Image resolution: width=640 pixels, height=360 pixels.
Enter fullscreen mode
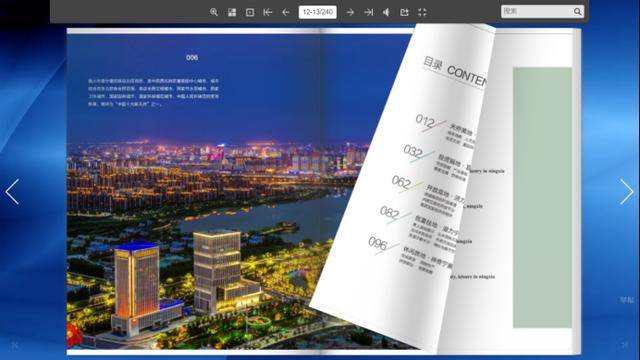point(422,12)
